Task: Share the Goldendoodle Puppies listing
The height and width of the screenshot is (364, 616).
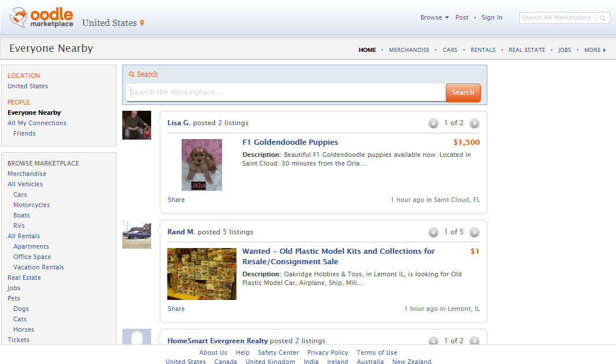Action: click(176, 200)
